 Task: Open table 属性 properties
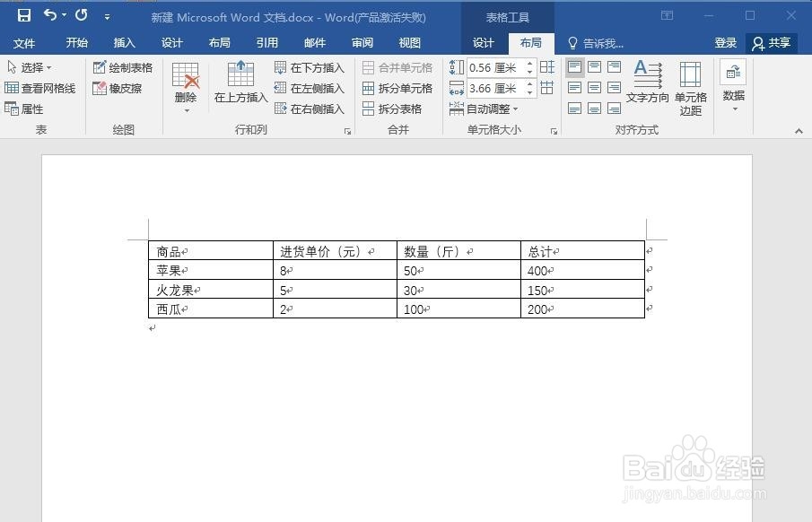point(24,109)
